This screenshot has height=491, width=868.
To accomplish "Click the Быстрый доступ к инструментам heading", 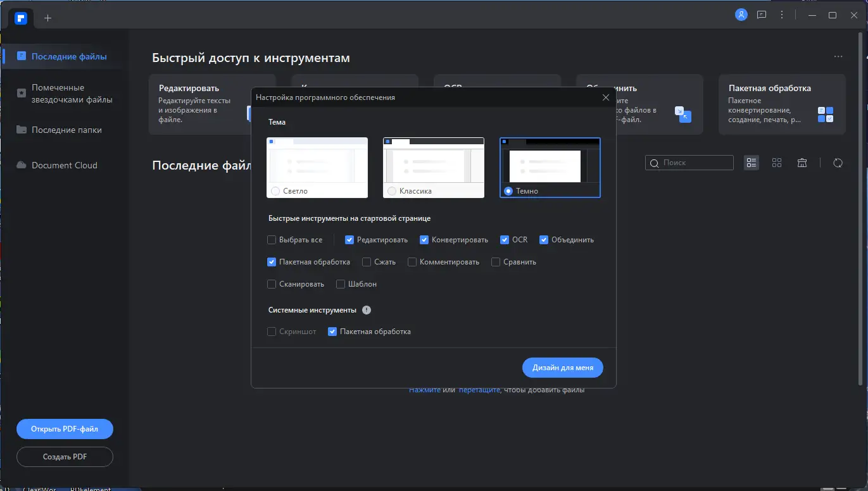I will (251, 58).
